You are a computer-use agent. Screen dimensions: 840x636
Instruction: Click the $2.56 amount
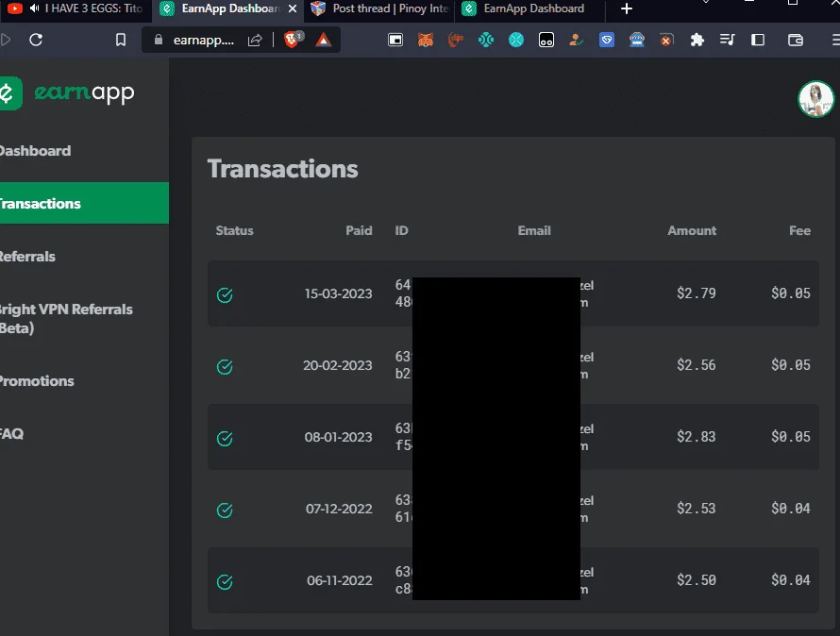point(697,365)
